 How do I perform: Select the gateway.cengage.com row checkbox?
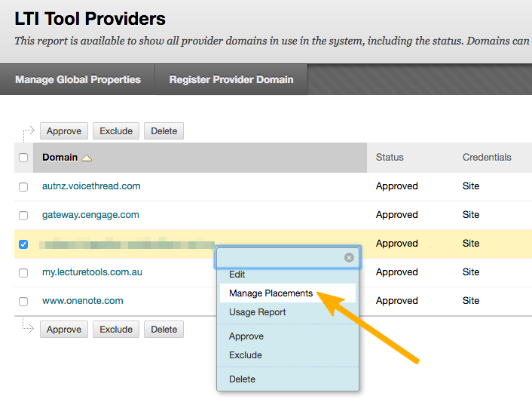(x=23, y=215)
